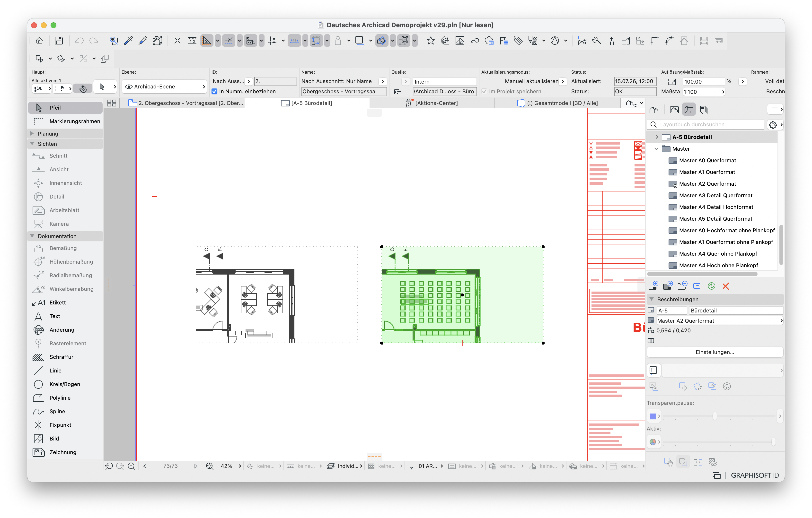Open the tab overview grid icon
812x518 pixels.
(111, 103)
